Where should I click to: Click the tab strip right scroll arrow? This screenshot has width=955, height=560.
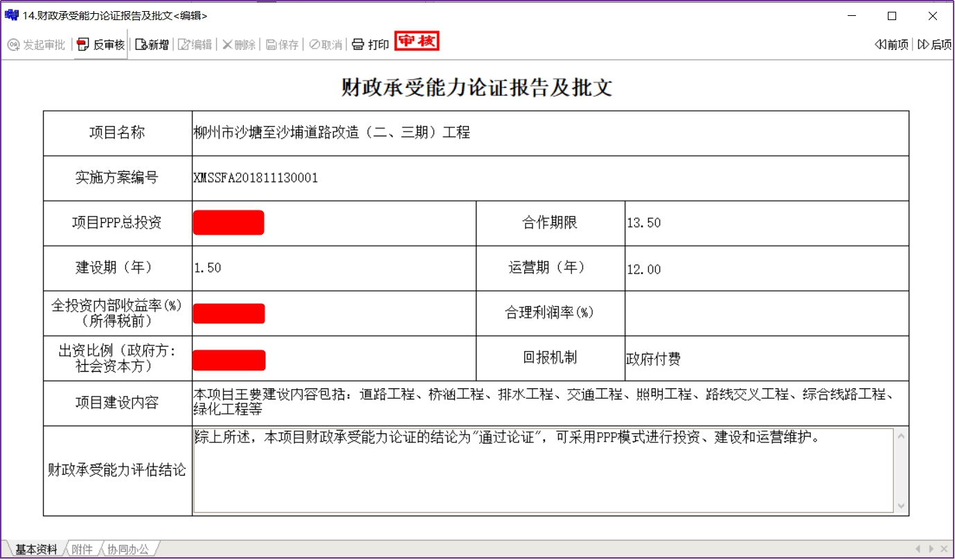[x=931, y=550]
